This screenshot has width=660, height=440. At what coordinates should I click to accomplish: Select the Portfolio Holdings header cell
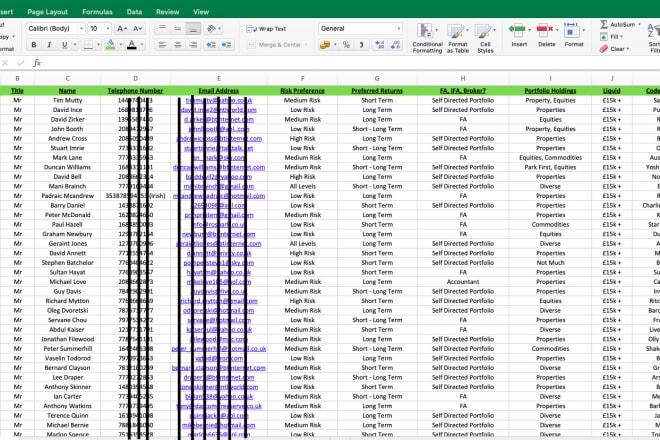click(550, 91)
